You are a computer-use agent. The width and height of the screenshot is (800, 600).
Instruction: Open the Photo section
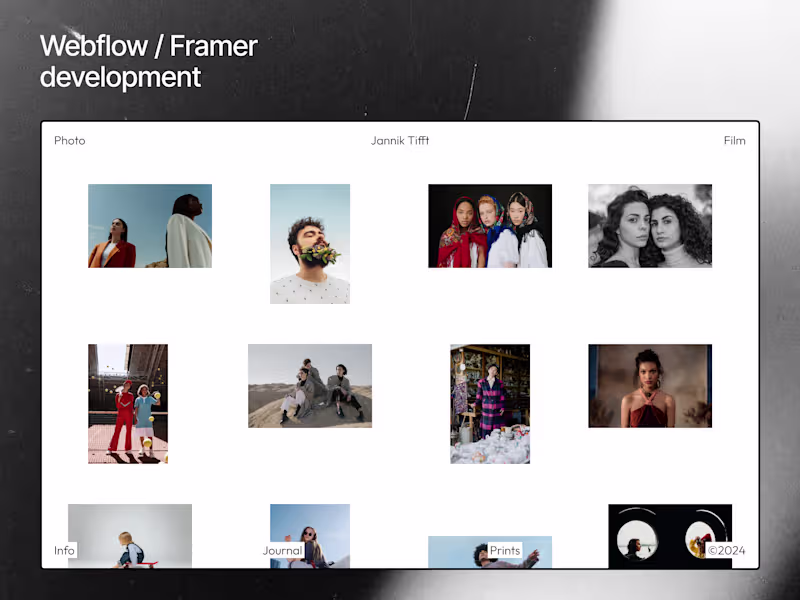(x=69, y=140)
